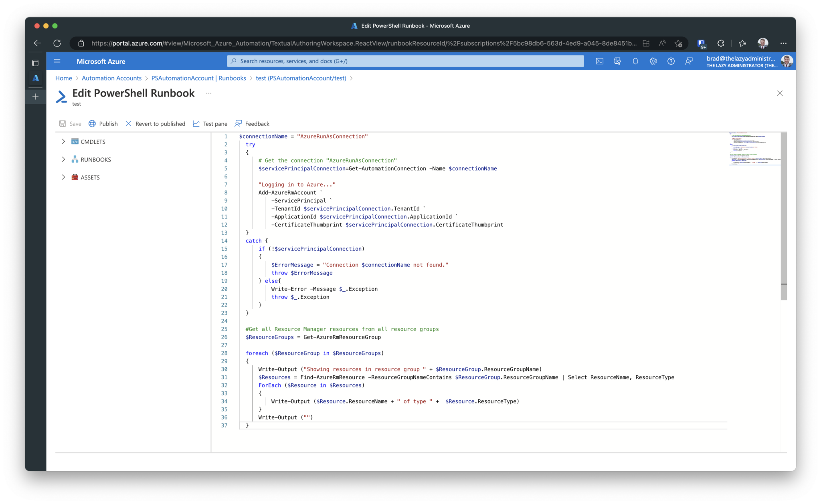The height and width of the screenshot is (504, 821).
Task: Open the ellipsis menu beside Edit PowerShell Runbook
Action: tap(208, 93)
